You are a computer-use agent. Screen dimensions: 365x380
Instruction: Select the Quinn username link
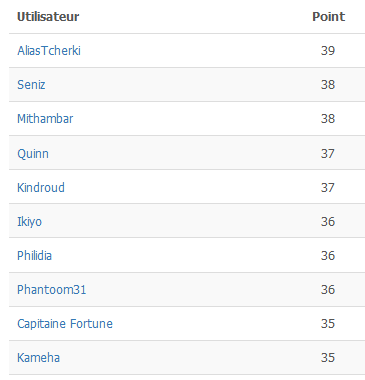tap(33, 154)
